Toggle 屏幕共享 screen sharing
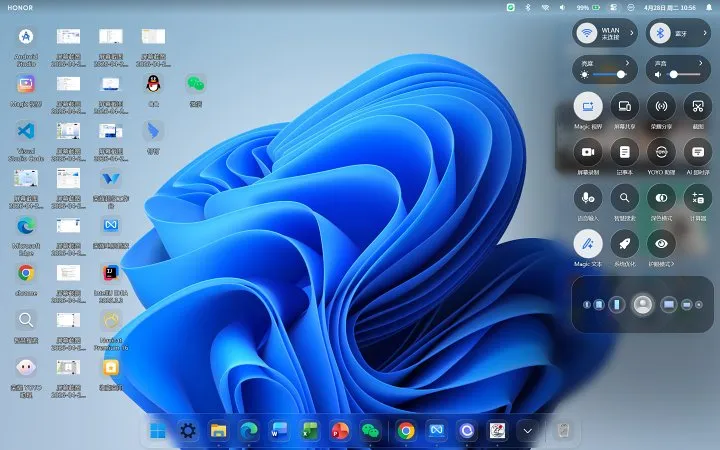The width and height of the screenshot is (720, 450). (624, 107)
